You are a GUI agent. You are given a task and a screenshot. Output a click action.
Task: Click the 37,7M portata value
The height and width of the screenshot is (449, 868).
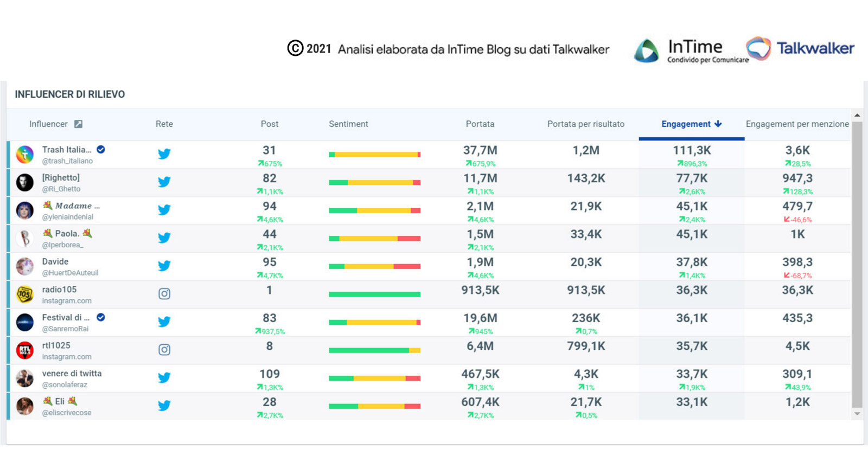[x=480, y=150]
